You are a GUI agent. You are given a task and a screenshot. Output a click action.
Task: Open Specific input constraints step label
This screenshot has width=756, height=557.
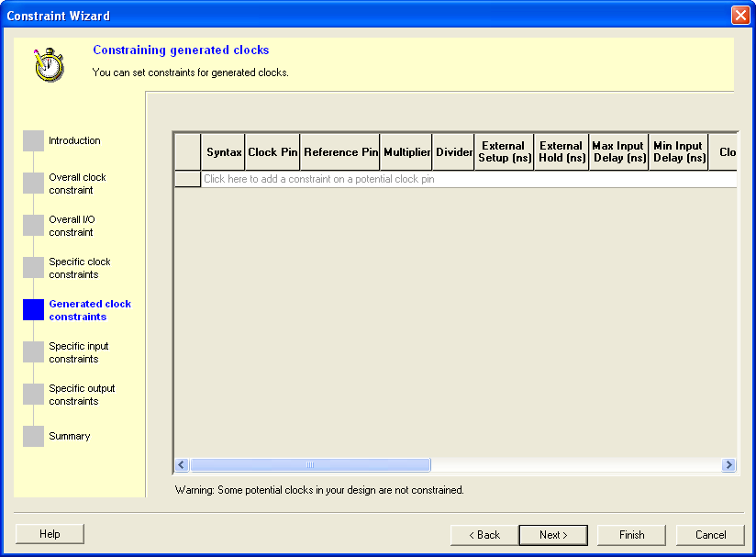point(79,352)
